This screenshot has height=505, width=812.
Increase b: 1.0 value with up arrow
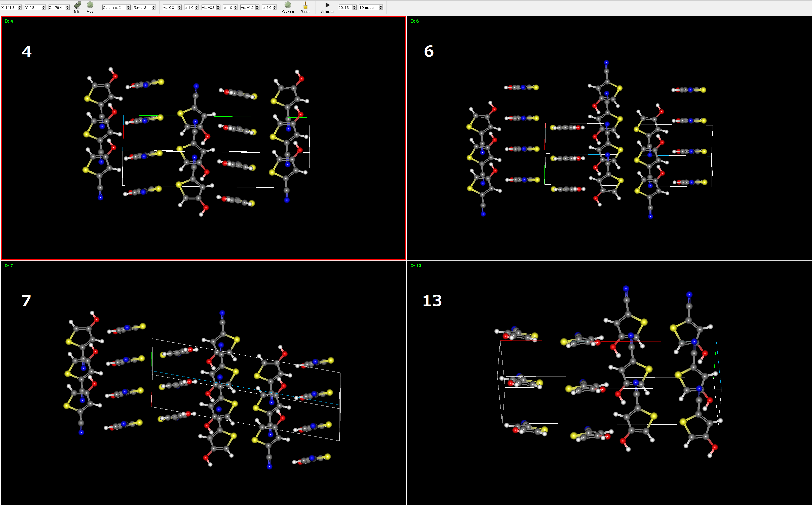(x=236, y=6)
